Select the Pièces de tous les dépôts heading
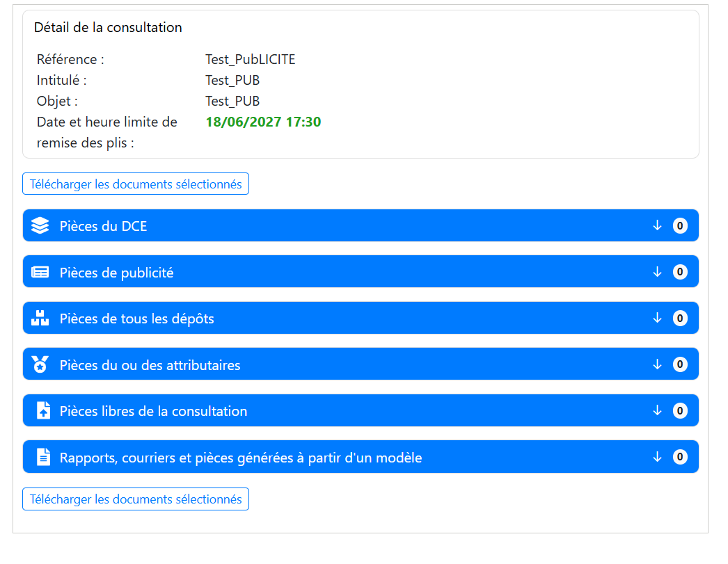This screenshot has width=728, height=564. point(136,319)
